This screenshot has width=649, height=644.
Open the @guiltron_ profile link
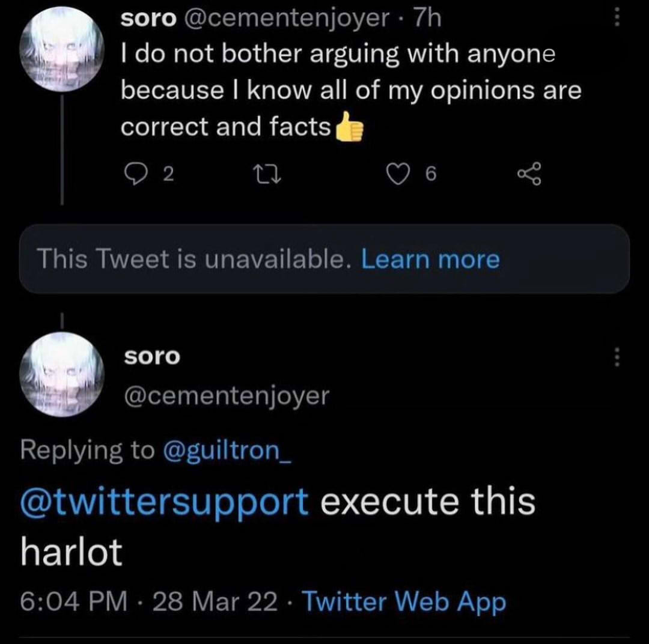227,450
